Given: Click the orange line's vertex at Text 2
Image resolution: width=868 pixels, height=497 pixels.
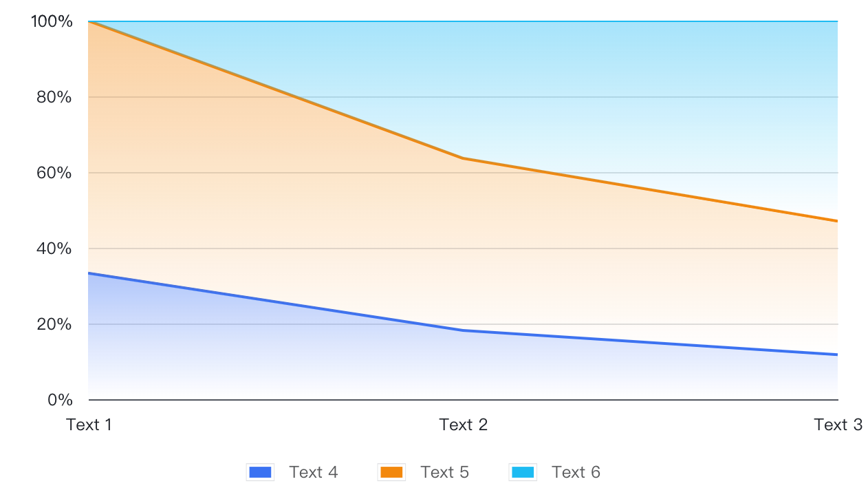Looking at the screenshot, I should [464, 158].
